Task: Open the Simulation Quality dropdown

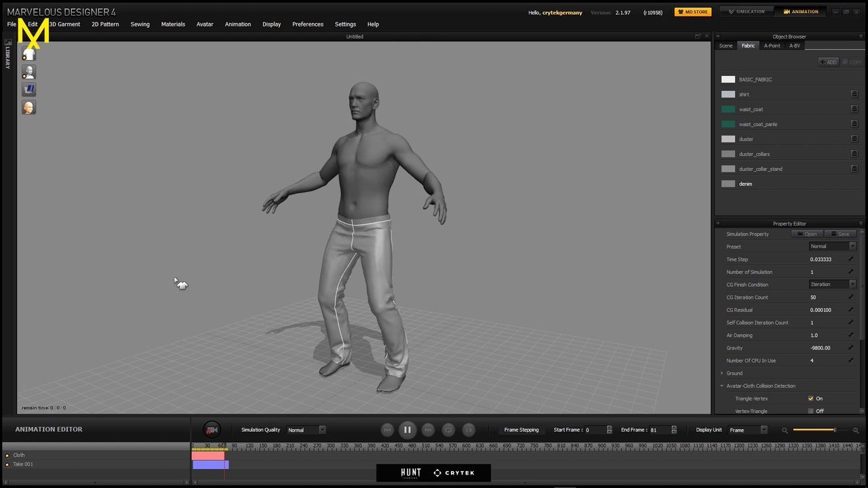Action: 306,430
